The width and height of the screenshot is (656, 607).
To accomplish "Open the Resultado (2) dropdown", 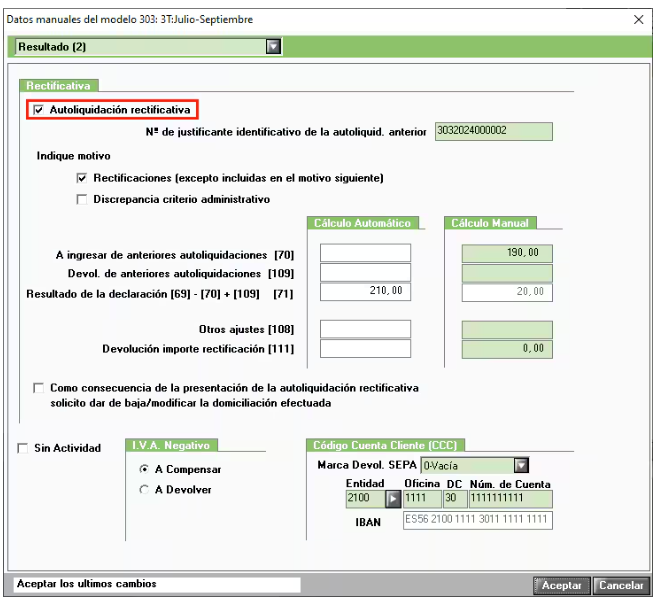I will 273,46.
